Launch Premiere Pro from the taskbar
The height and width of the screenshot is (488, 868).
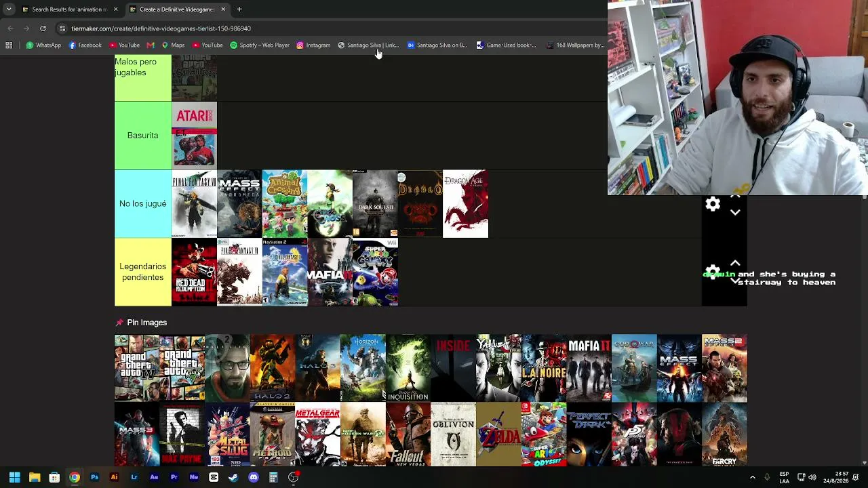(x=174, y=478)
